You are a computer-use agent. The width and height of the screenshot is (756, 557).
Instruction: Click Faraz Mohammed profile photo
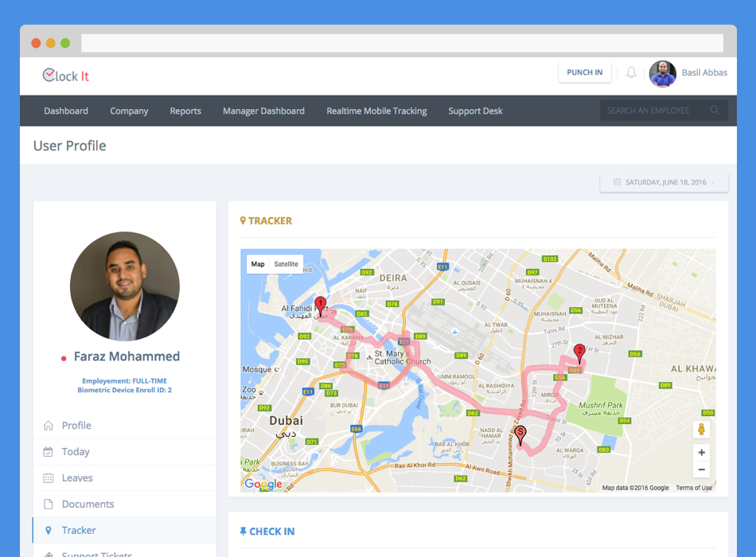pyautogui.click(x=125, y=286)
